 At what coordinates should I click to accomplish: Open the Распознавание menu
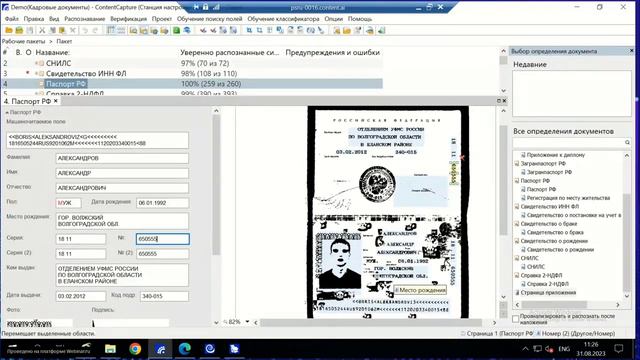coord(84,19)
